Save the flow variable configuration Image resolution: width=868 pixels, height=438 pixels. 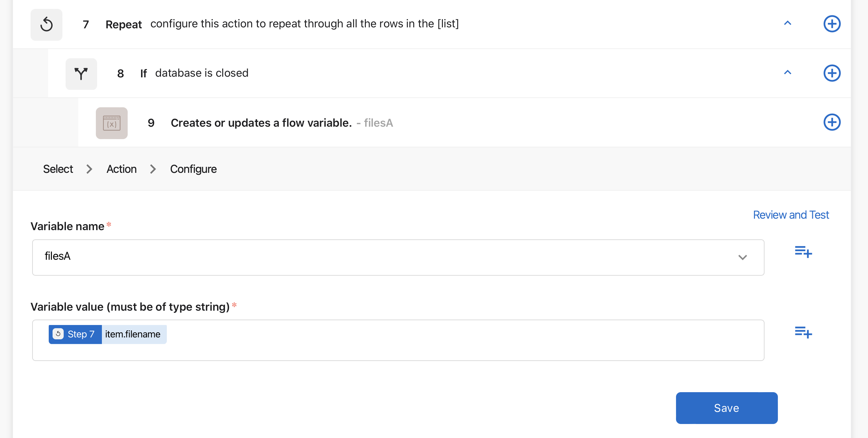[727, 408]
